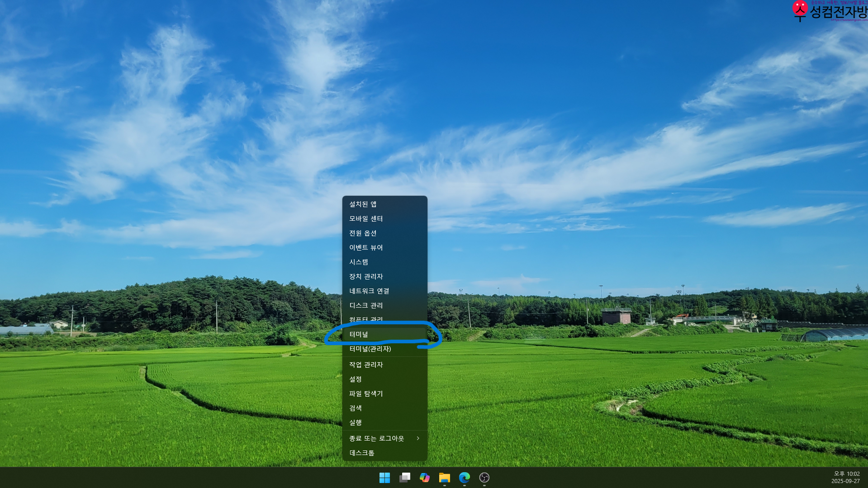Expand 종료 또는 로그아웃 submenu
This screenshot has height=488, width=868.
click(384, 438)
